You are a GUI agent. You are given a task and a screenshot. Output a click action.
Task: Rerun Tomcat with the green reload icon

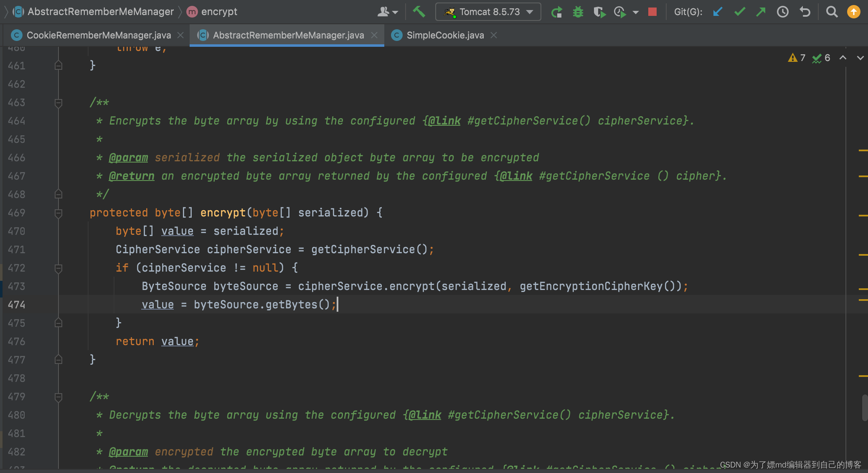[556, 12]
